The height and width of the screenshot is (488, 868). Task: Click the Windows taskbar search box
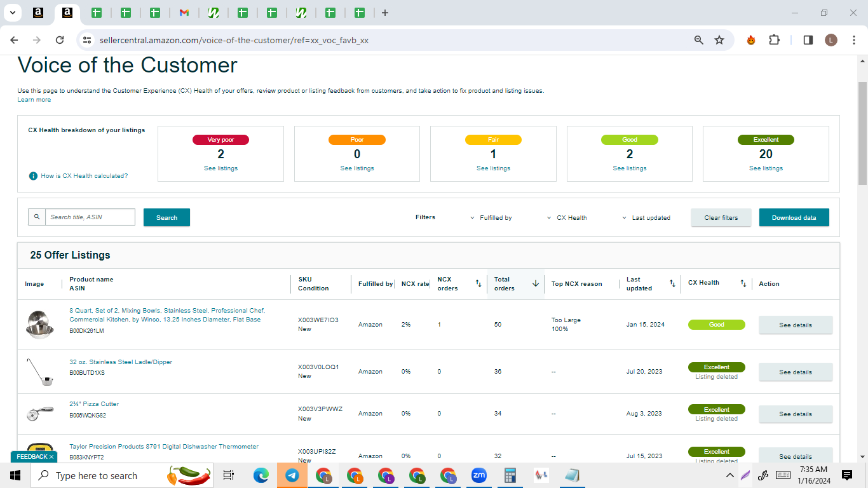(x=122, y=475)
